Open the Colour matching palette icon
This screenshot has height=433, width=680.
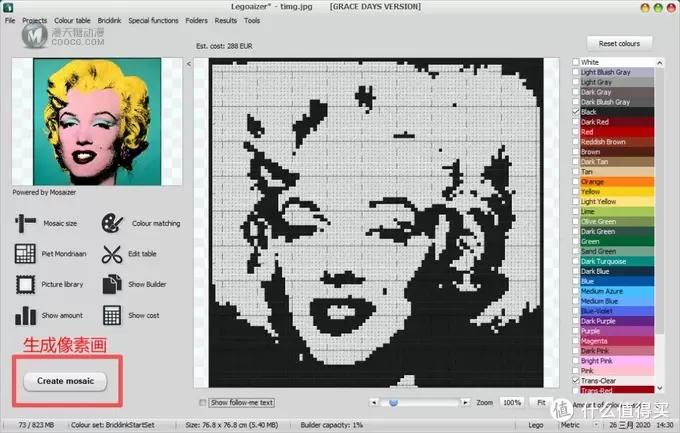[x=112, y=223]
